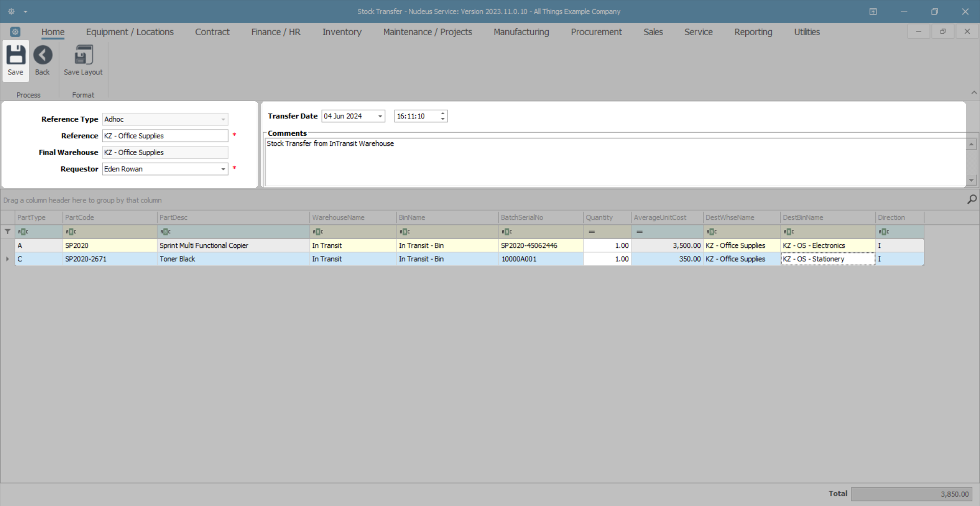Click the grid filter row funnel icon
This screenshot has height=506, width=980.
click(8, 232)
